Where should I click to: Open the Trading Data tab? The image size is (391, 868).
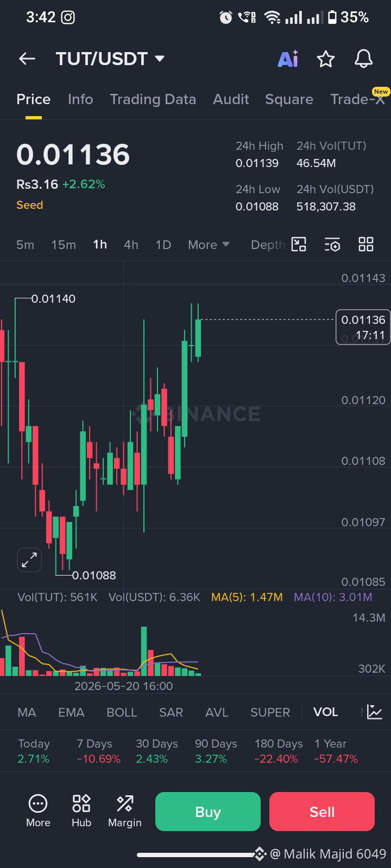(x=153, y=99)
